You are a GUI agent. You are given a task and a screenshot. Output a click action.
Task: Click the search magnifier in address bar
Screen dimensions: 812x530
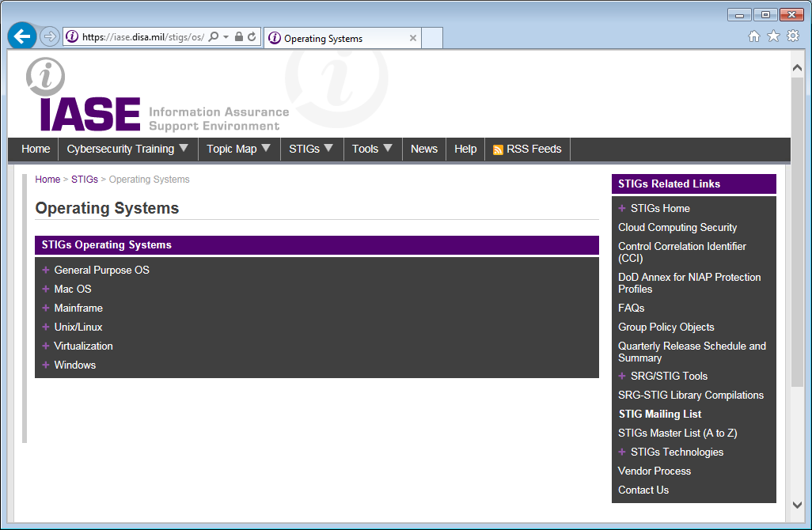pos(214,36)
